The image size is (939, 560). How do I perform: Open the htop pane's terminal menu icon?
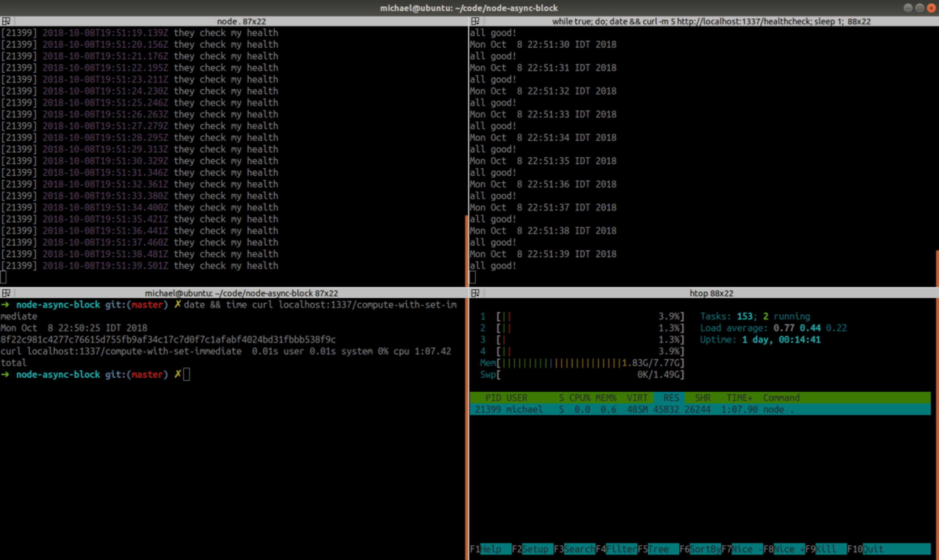click(475, 293)
